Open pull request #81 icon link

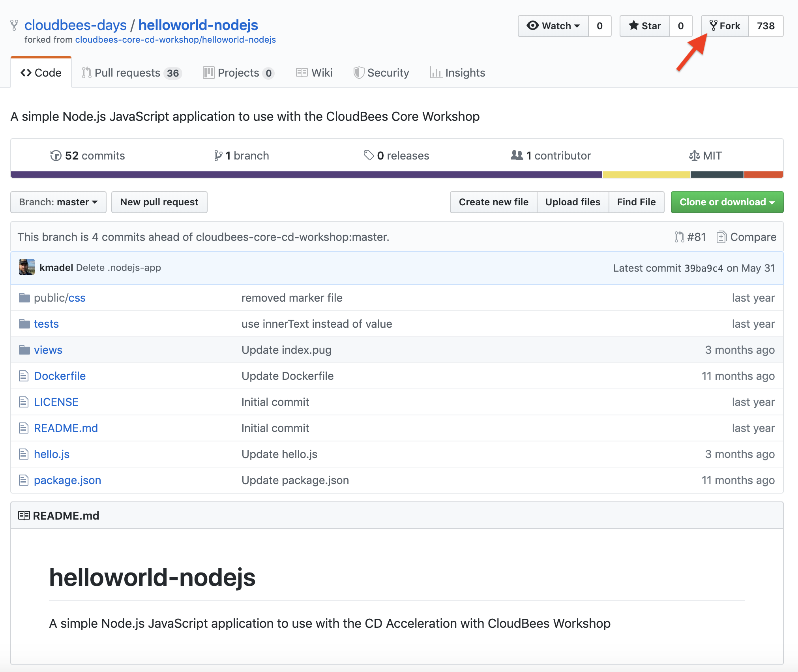point(679,237)
